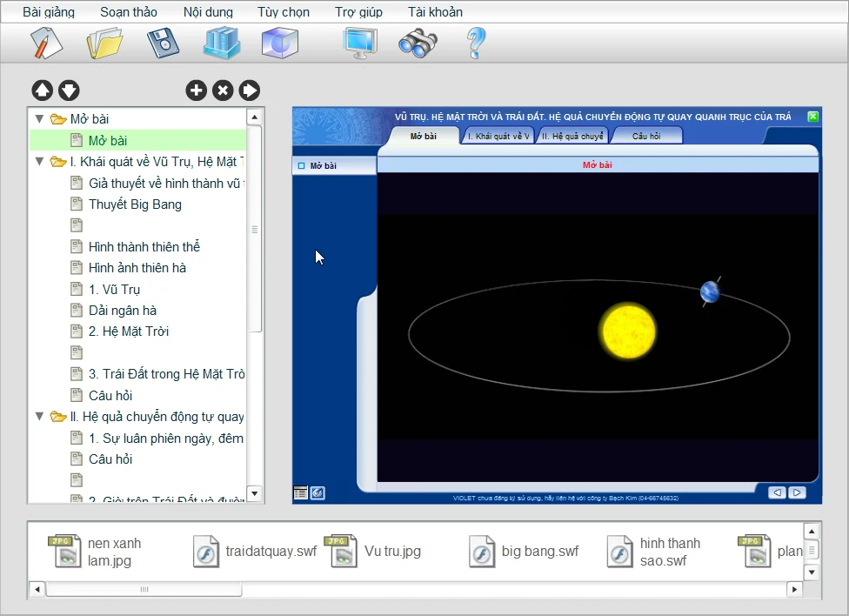The image size is (849, 616).
Task: Collapse 'II. Hệ quả chuyển động tự quay' folder
Action: point(39,417)
